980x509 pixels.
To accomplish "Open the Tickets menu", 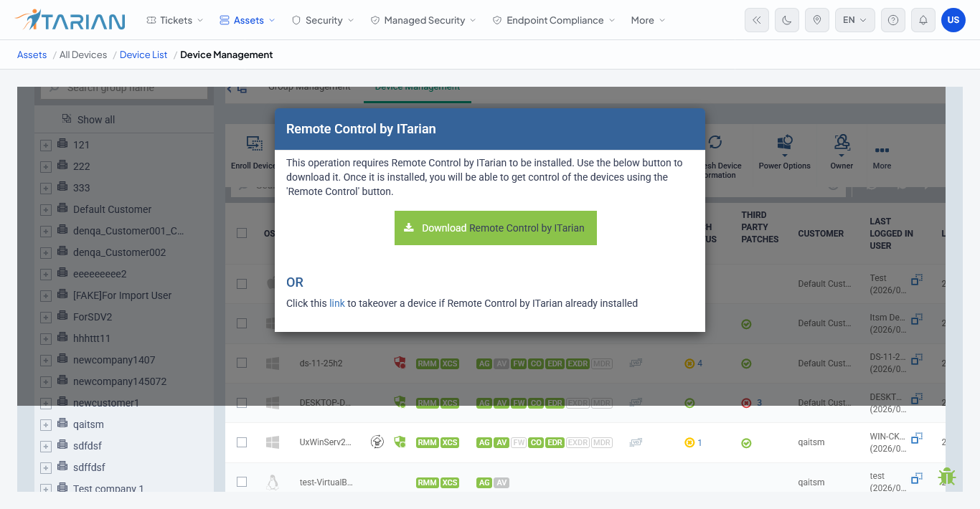I will click(x=174, y=20).
